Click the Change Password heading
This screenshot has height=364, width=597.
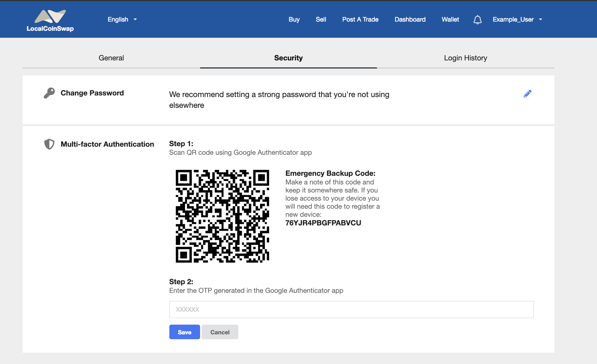click(x=92, y=93)
